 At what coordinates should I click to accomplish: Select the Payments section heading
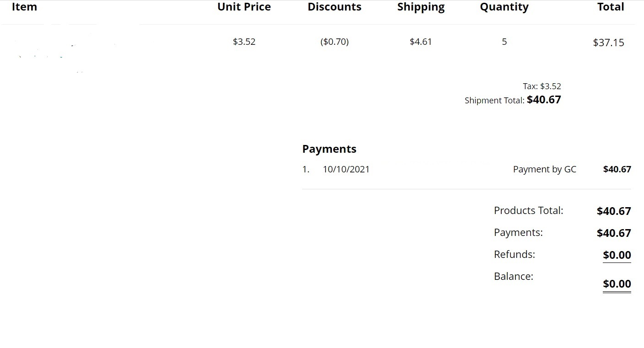point(329,149)
